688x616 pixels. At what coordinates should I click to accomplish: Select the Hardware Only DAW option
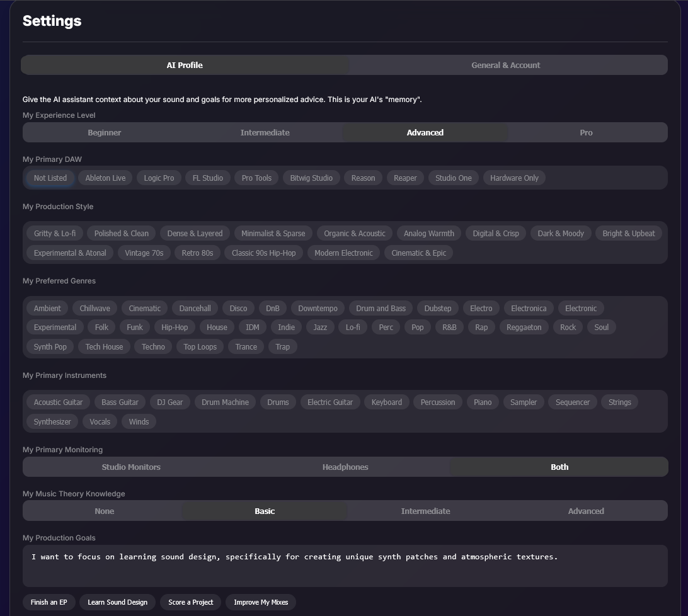[514, 178]
